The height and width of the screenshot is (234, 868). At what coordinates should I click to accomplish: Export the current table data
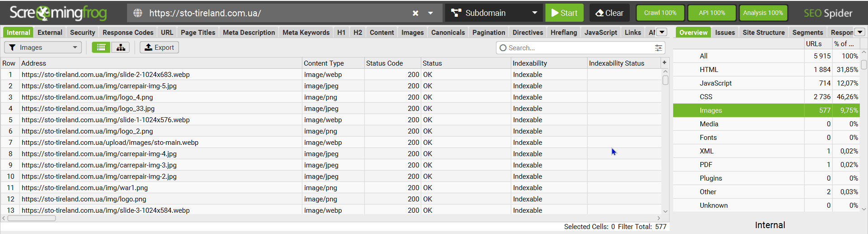tap(159, 48)
